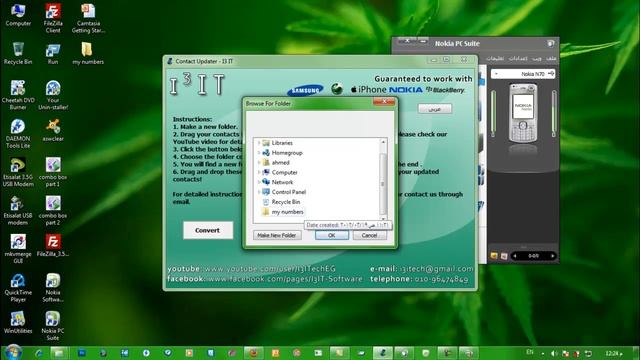Open the Etisalat 3.5G USB Modem icon
The height and width of the screenshot is (360, 640).
18,172
